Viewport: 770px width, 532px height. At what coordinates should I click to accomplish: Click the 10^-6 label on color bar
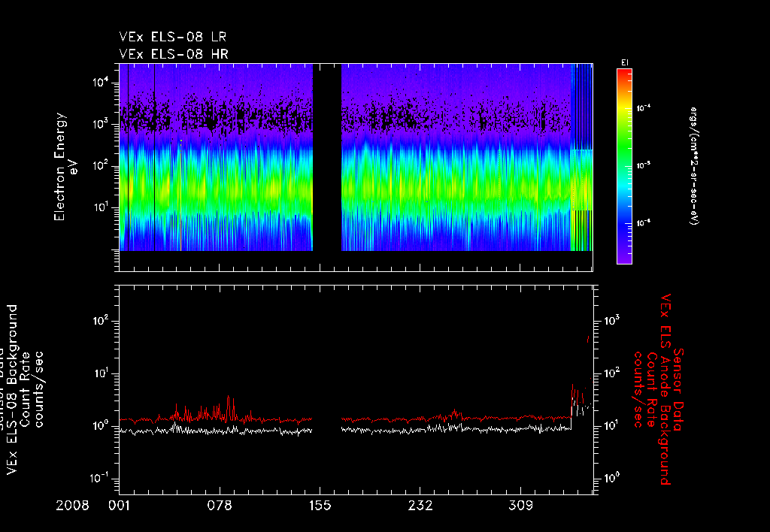(644, 223)
